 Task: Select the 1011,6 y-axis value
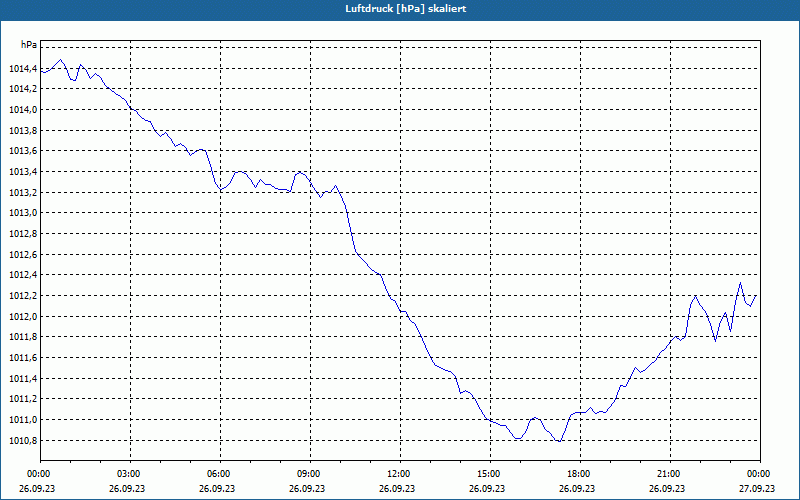coord(22,358)
